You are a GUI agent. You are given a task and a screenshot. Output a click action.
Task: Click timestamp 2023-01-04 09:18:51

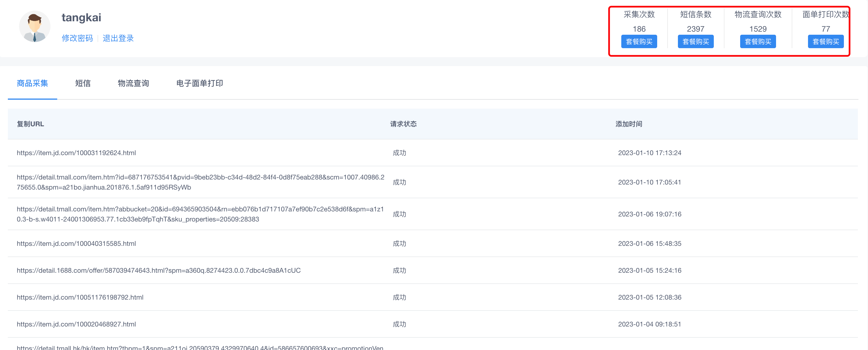coord(650,324)
